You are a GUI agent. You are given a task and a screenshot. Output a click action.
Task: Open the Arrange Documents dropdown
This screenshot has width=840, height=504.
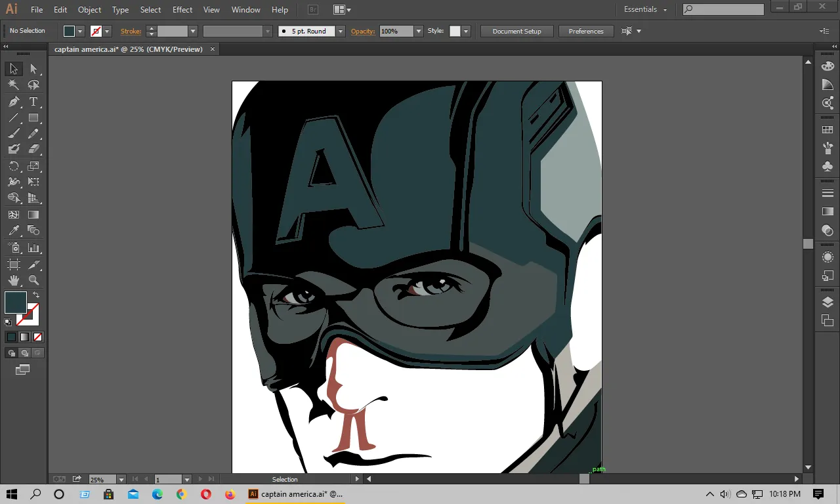342,10
